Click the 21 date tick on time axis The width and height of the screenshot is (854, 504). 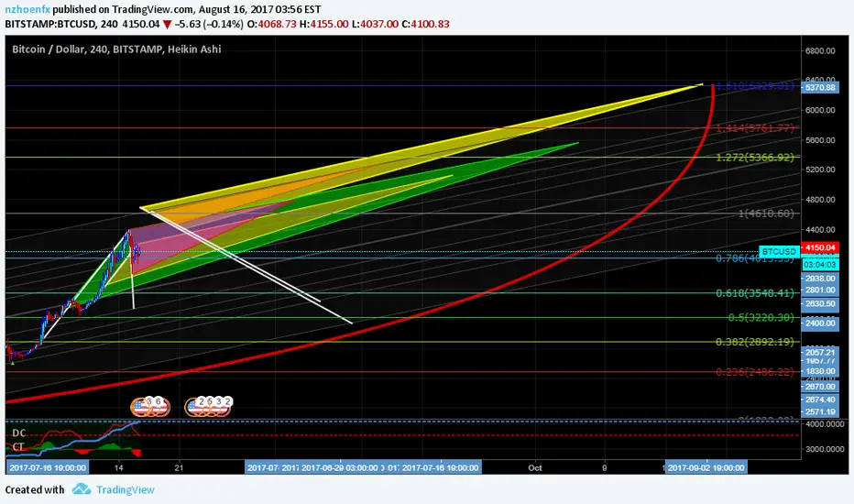tap(179, 467)
